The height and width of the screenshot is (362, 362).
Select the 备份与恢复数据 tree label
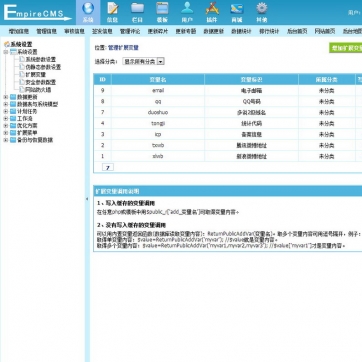(35, 140)
